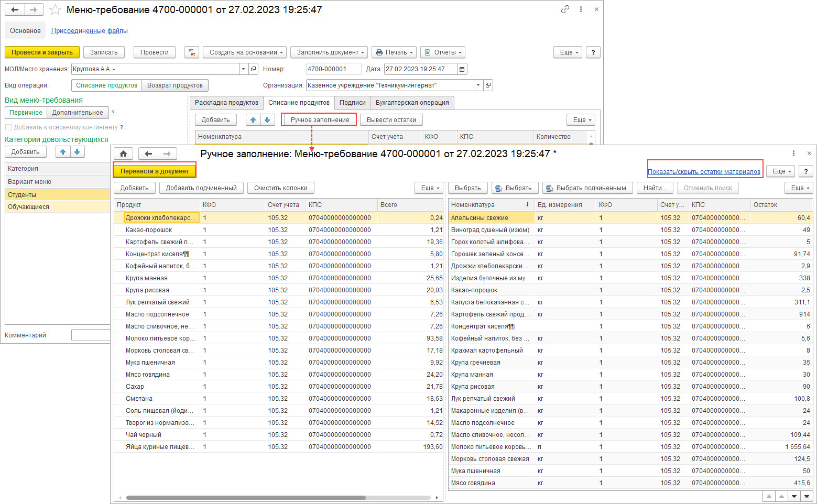Sort by Номенклатура column header in balances
This screenshot has width=817, height=504.
(492, 205)
